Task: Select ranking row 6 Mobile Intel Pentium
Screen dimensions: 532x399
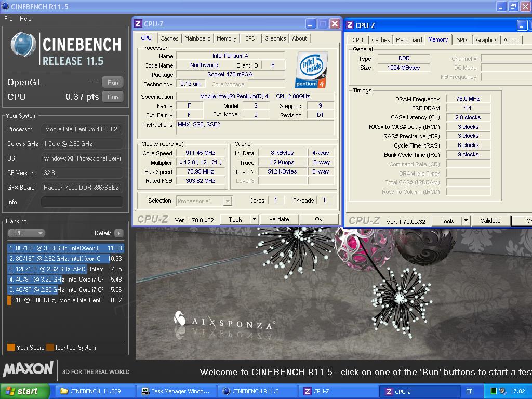Action: tap(65, 300)
